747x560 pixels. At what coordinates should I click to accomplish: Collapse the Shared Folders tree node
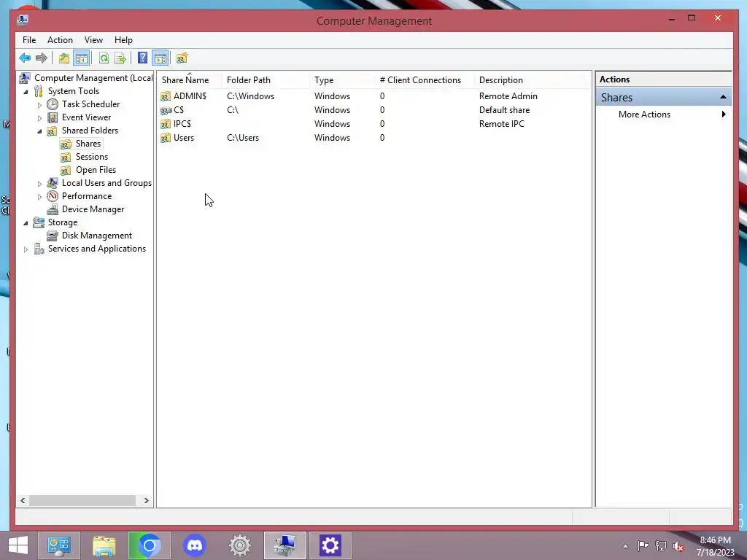coord(39,131)
